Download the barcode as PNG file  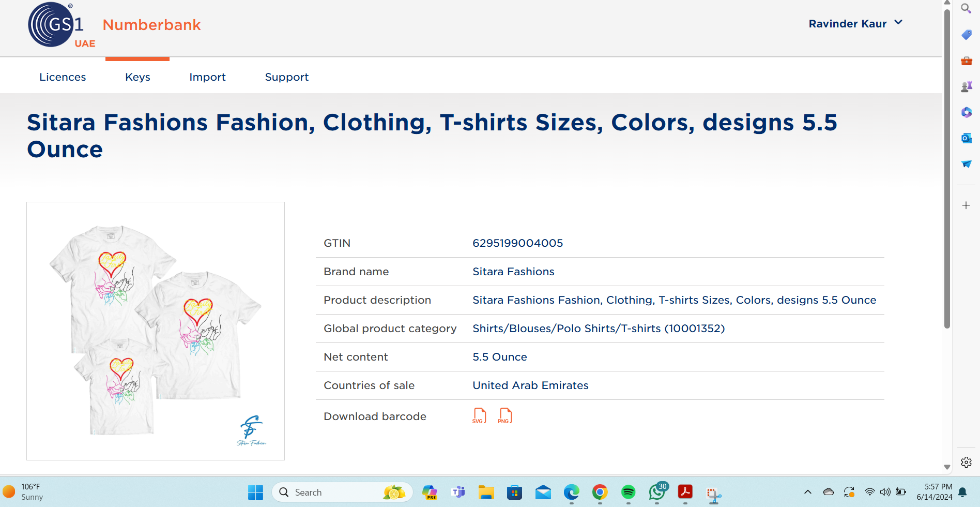505,416
